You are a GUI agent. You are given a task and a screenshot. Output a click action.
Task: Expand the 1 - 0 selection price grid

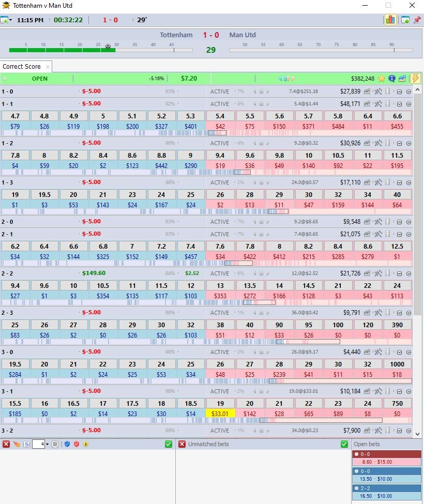pyautogui.click(x=399, y=91)
